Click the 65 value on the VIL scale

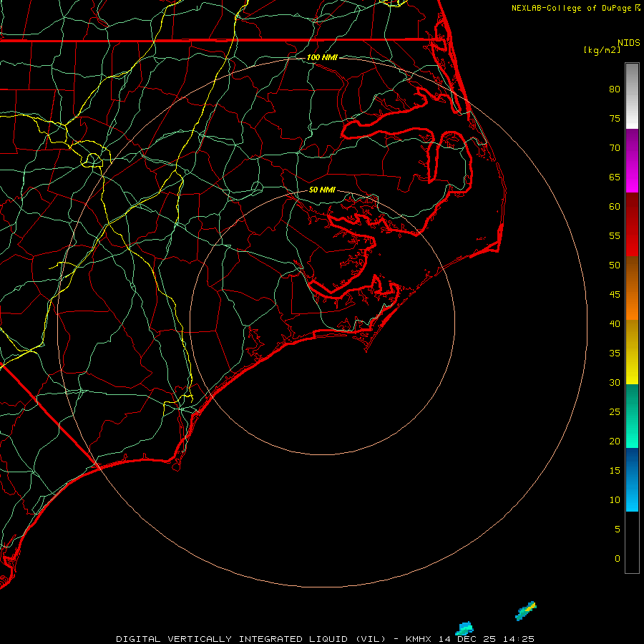[615, 177]
